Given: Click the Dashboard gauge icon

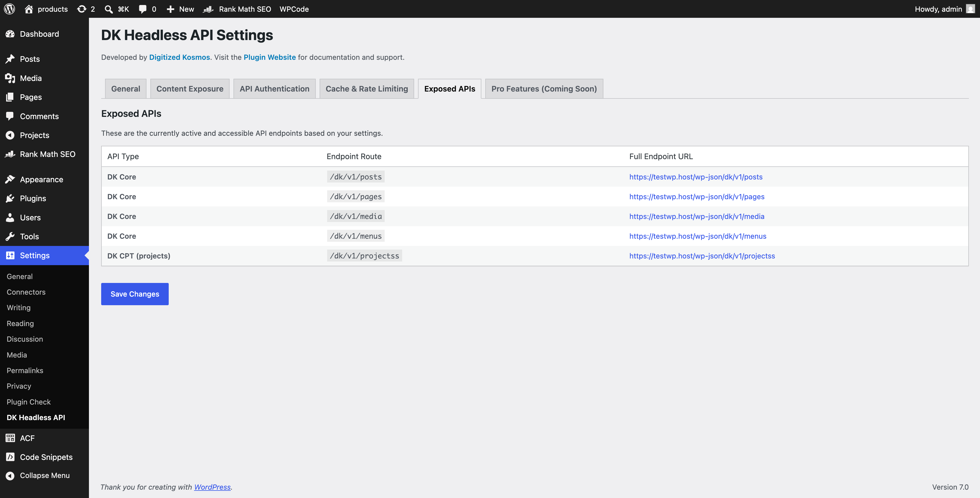Looking at the screenshot, I should tap(10, 34).
